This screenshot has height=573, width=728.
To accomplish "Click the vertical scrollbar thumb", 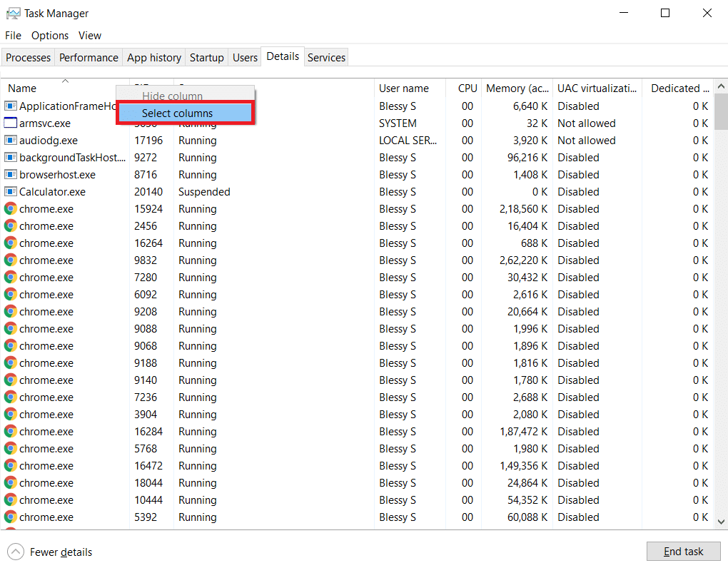I will (x=721, y=111).
